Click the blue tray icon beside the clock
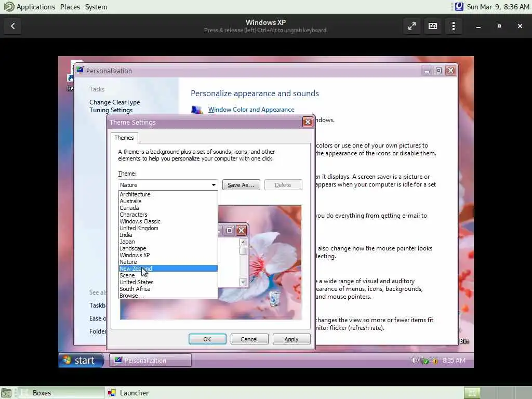 click(x=459, y=7)
